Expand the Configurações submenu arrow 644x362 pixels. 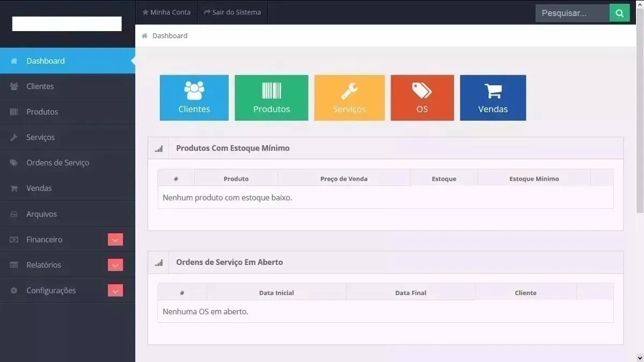[115, 291]
